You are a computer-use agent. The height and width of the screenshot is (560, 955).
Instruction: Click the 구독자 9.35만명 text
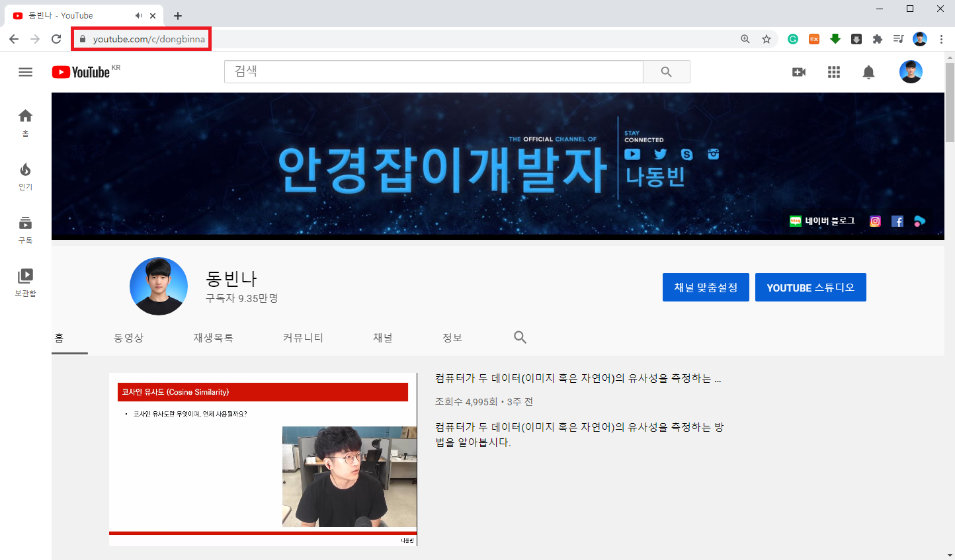coord(242,298)
